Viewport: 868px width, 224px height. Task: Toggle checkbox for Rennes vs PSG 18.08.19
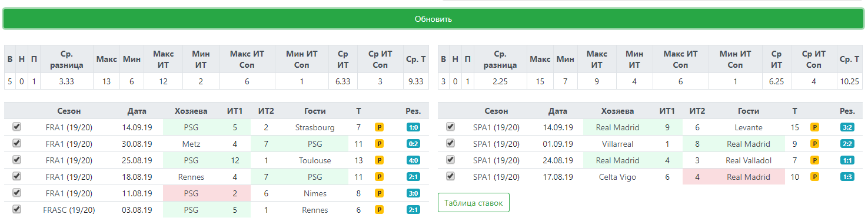pyautogui.click(x=16, y=176)
